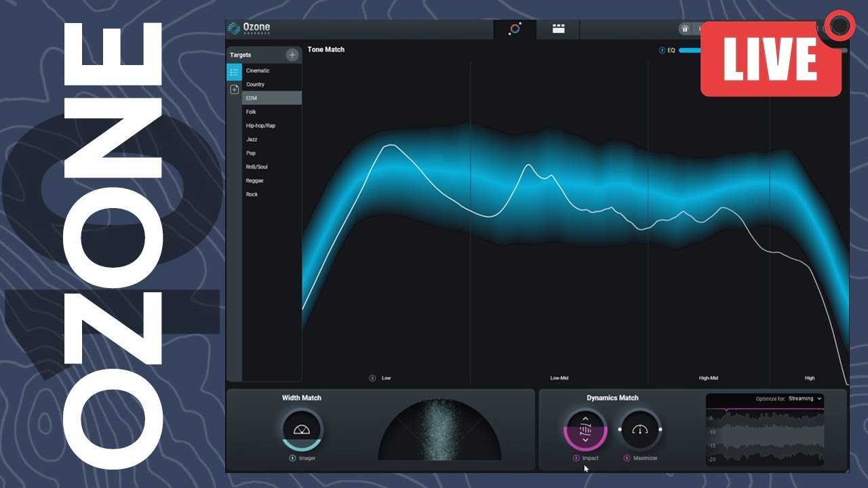
Task: Toggle the Imager power button
Action: [292, 458]
